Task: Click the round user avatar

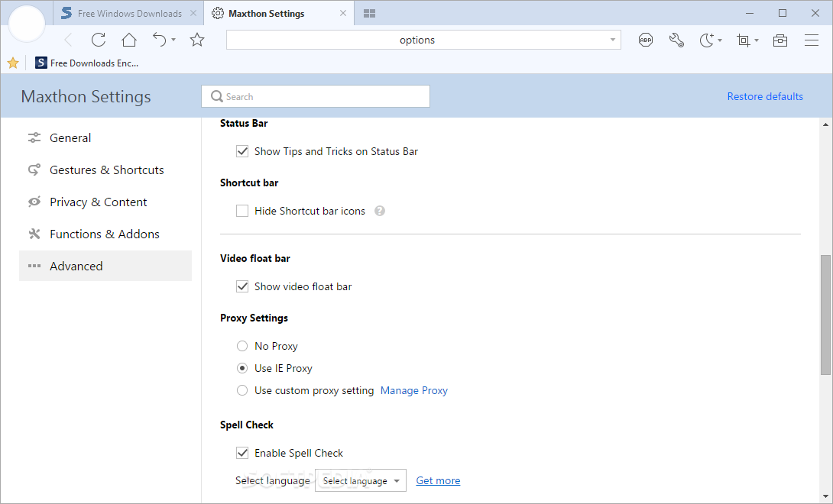Action: (27, 24)
